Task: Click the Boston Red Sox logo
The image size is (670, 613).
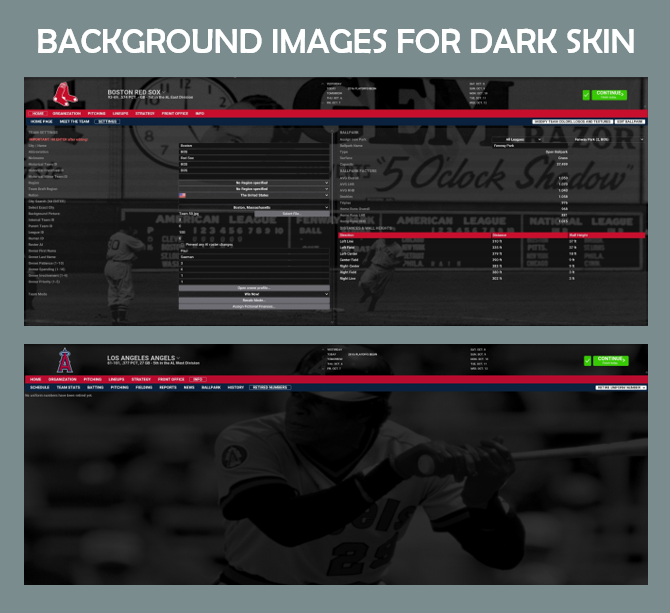Action: point(65,94)
